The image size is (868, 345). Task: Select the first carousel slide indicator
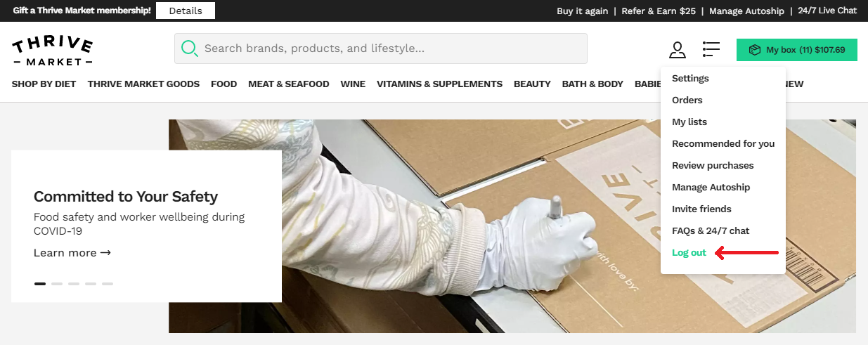pyautogui.click(x=40, y=284)
